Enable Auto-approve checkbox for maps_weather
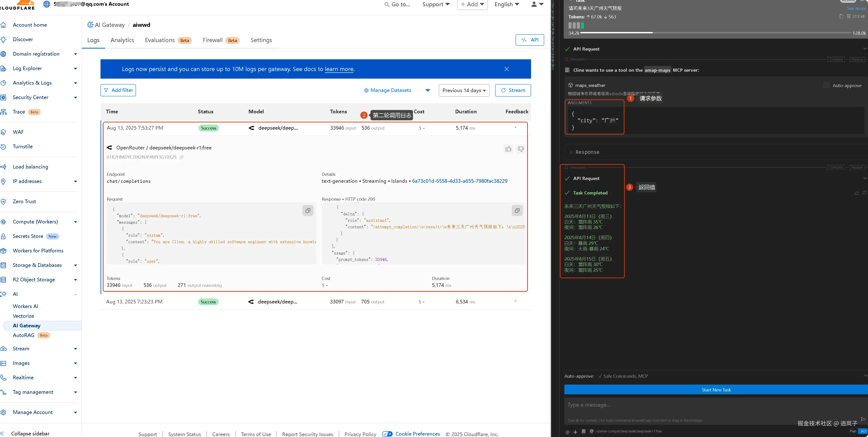Screen dimensions: 868x437 [826, 85]
